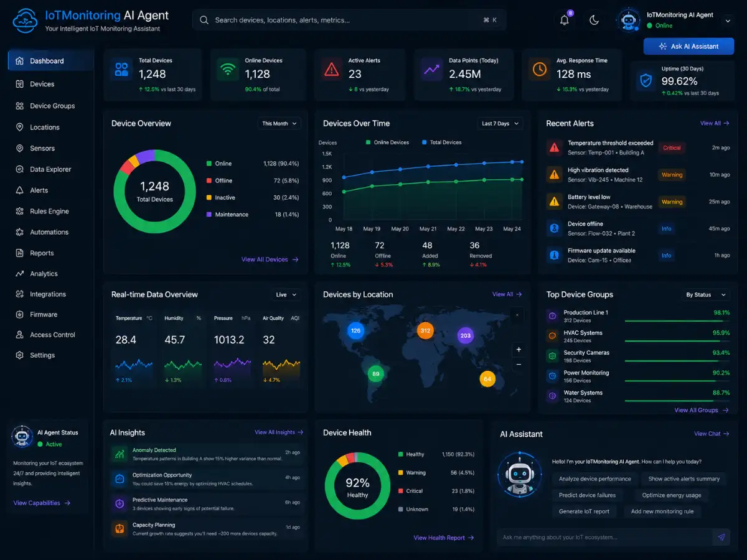747x560 pixels.
Task: Click the Production Line 1 progress bar
Action: (x=677, y=320)
